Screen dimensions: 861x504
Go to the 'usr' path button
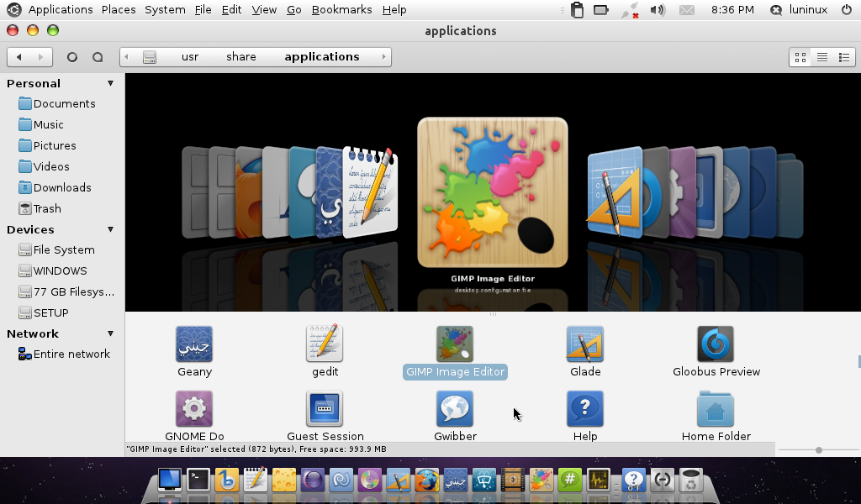190,57
